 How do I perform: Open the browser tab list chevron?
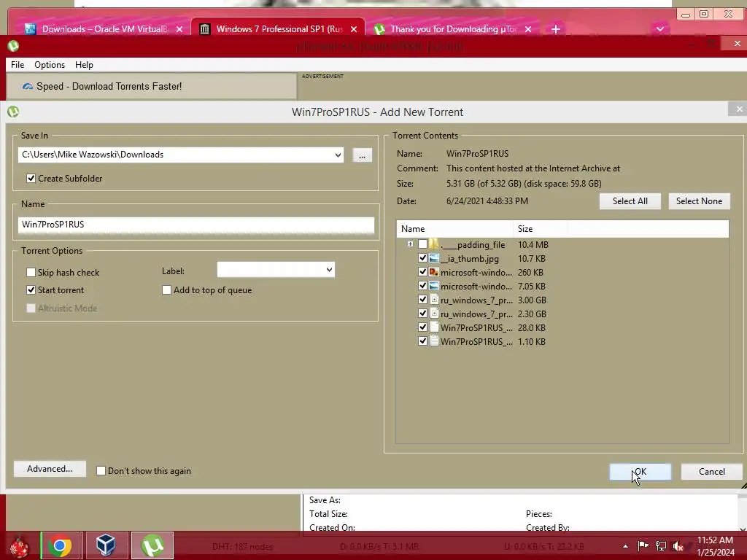(659, 29)
